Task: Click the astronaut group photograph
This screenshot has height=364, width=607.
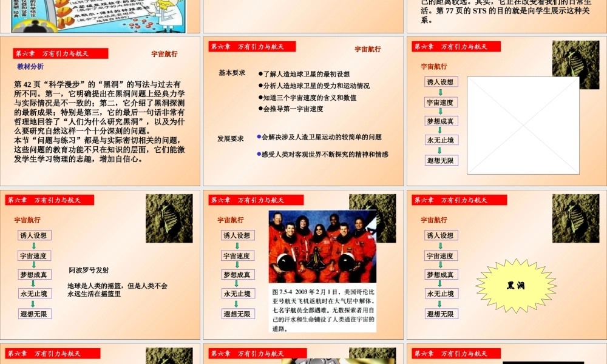Action: click(322, 246)
